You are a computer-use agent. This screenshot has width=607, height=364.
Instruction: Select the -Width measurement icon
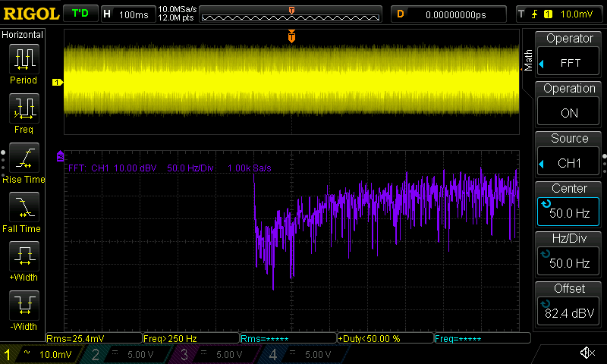pos(23,306)
